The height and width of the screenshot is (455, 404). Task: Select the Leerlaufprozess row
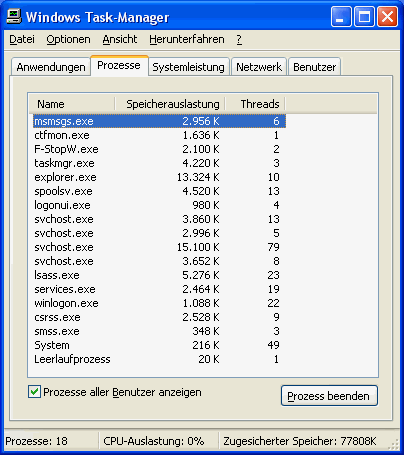click(x=159, y=359)
